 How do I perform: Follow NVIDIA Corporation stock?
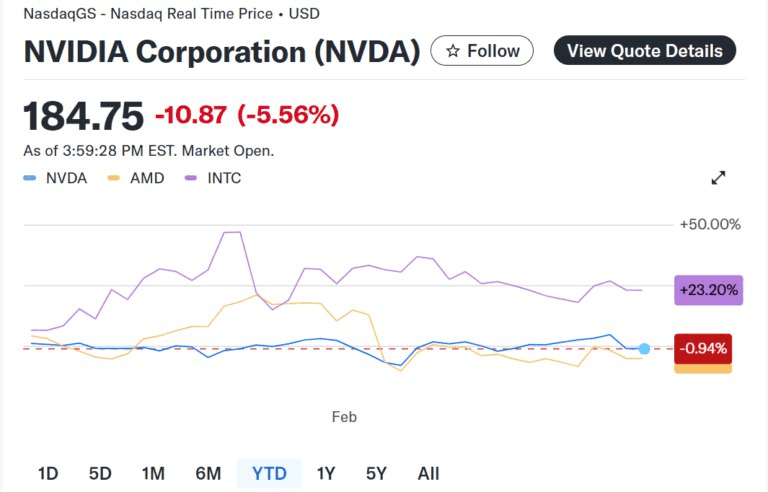click(482, 51)
